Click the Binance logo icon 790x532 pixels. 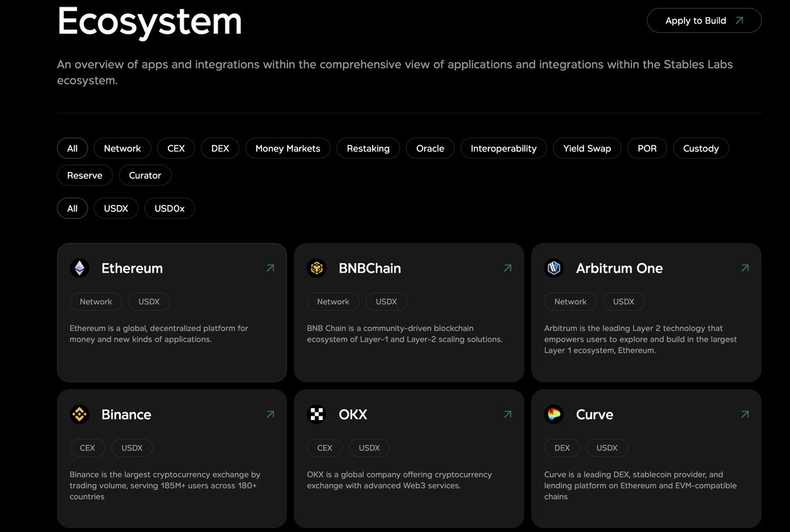[x=80, y=414]
